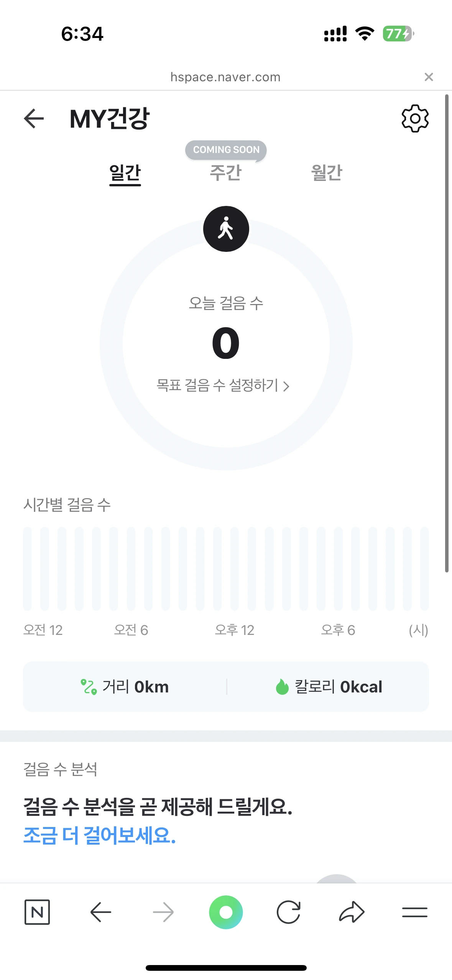Share the page via share arrow icon
Viewport: 452px width, 980px height.
click(352, 912)
